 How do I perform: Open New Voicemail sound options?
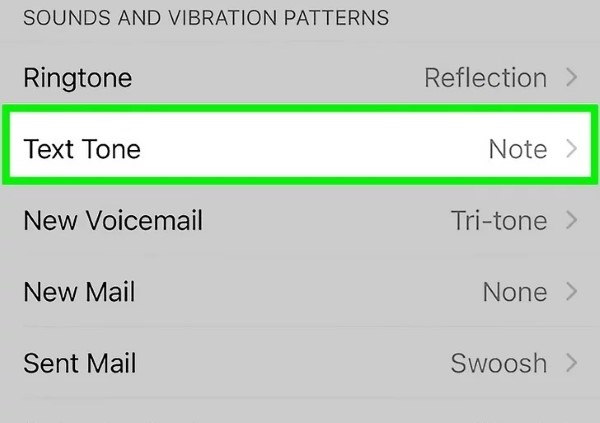point(113,220)
